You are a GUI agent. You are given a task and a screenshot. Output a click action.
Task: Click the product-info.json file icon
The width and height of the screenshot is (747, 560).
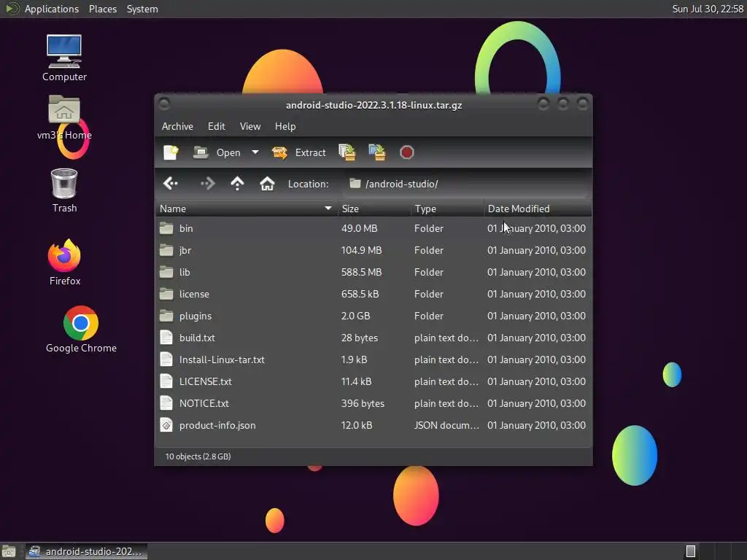click(166, 425)
